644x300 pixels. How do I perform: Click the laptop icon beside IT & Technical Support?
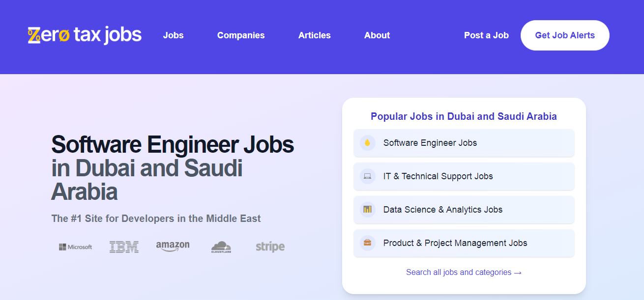367,176
